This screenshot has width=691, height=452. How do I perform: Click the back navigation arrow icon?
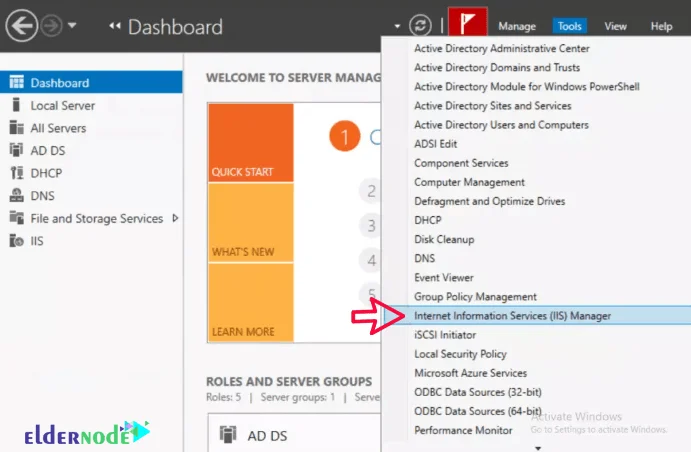coord(19,25)
